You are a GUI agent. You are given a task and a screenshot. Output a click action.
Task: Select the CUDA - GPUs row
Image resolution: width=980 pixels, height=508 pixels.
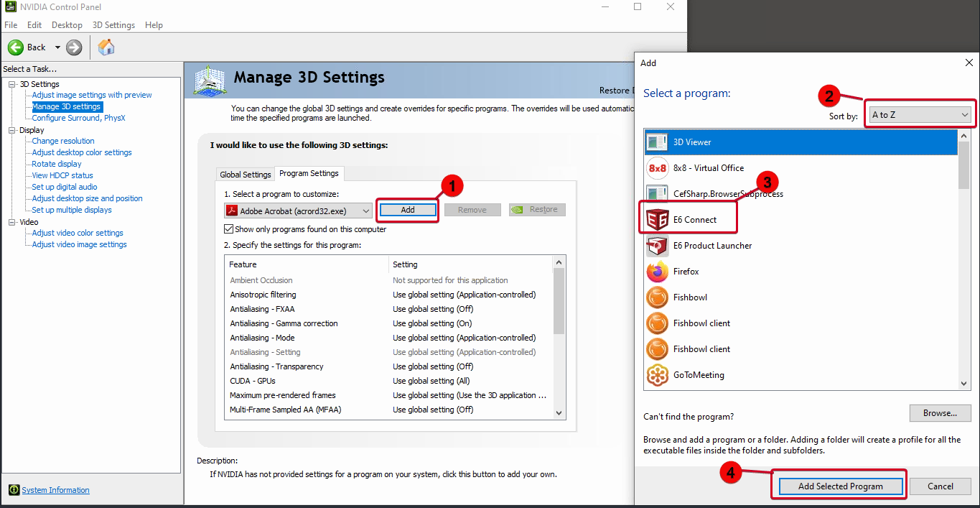388,381
